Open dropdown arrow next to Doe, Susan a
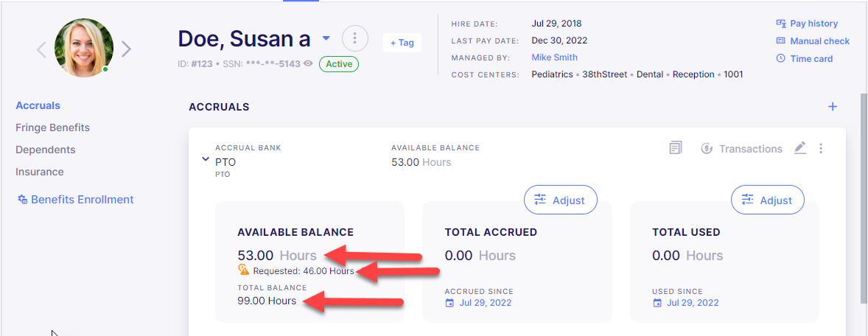The height and width of the screenshot is (336, 868). coord(326,38)
